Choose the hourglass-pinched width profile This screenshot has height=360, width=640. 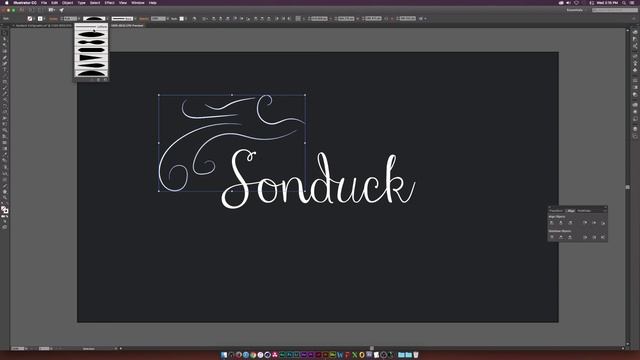(x=91, y=42)
